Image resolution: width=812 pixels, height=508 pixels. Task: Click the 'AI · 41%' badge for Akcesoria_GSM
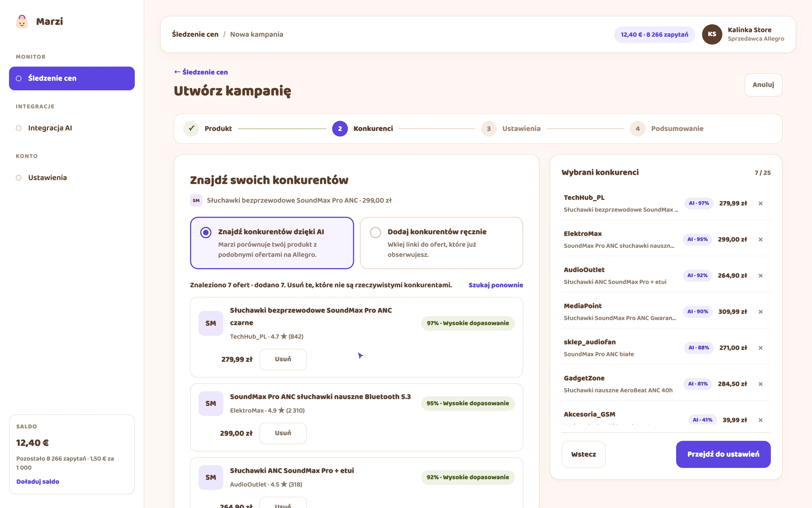pos(703,420)
